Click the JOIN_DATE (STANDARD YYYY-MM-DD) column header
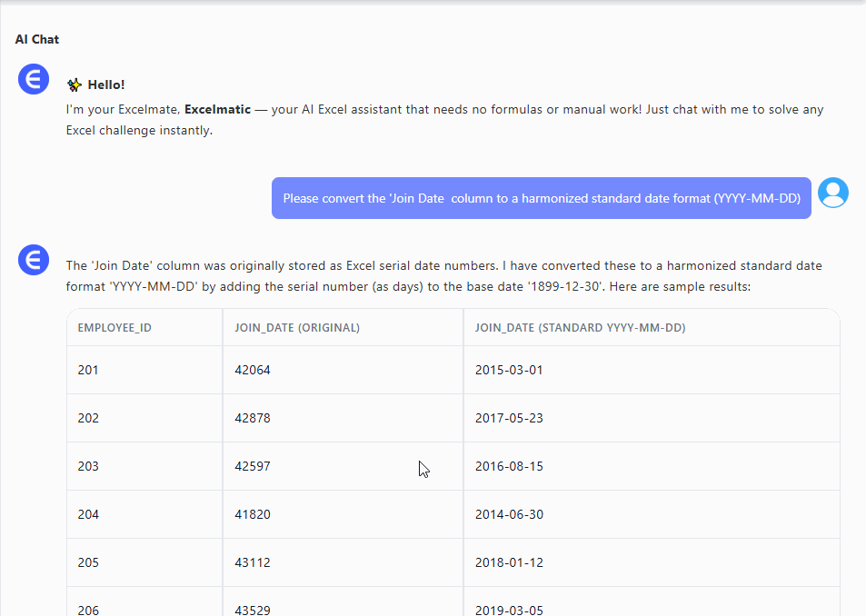 pyautogui.click(x=580, y=327)
